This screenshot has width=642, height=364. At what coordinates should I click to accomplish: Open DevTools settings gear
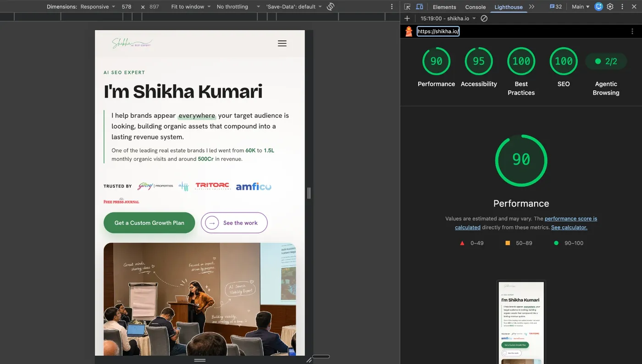(610, 7)
